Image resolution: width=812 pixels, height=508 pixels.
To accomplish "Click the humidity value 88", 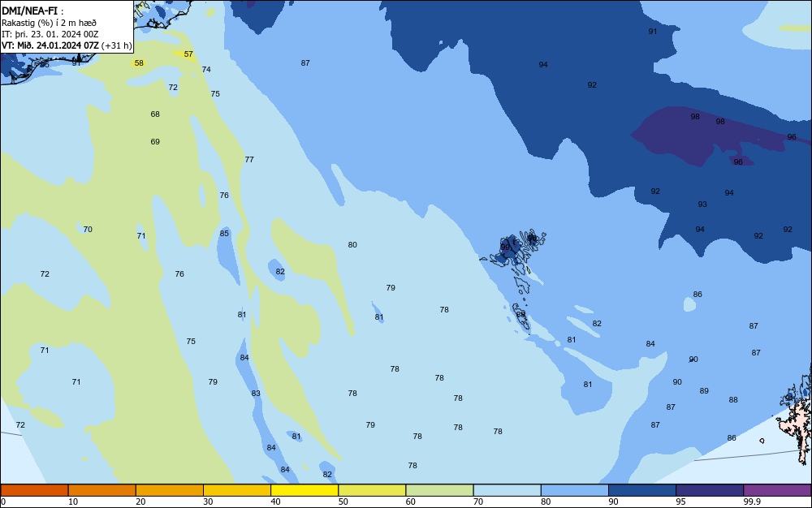I will [x=733, y=400].
